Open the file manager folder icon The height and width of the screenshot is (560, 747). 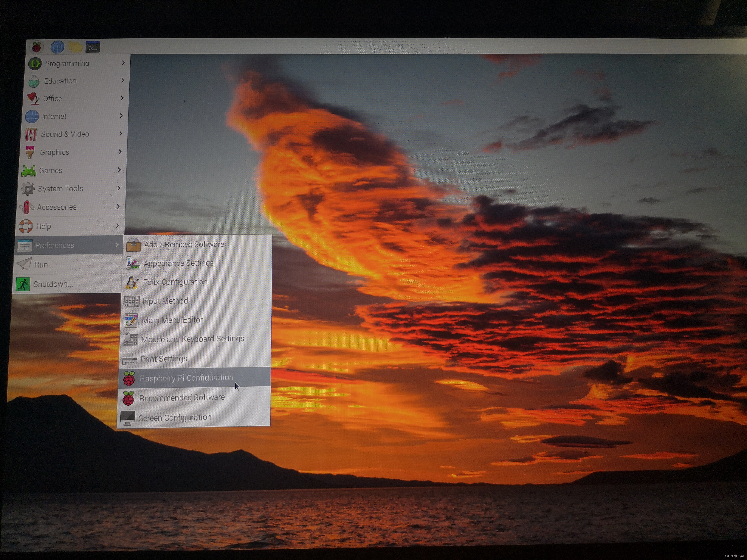75,47
